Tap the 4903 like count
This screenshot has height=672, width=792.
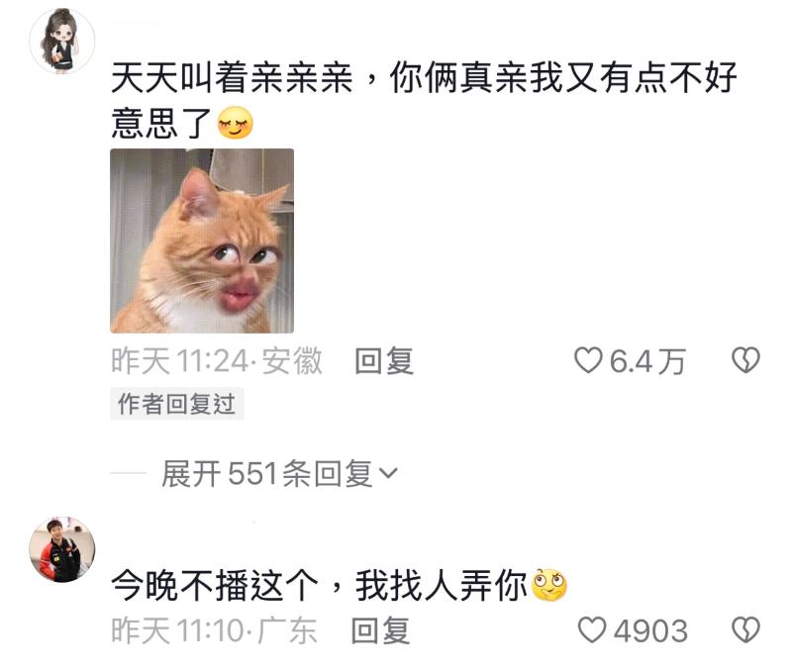[x=650, y=631]
